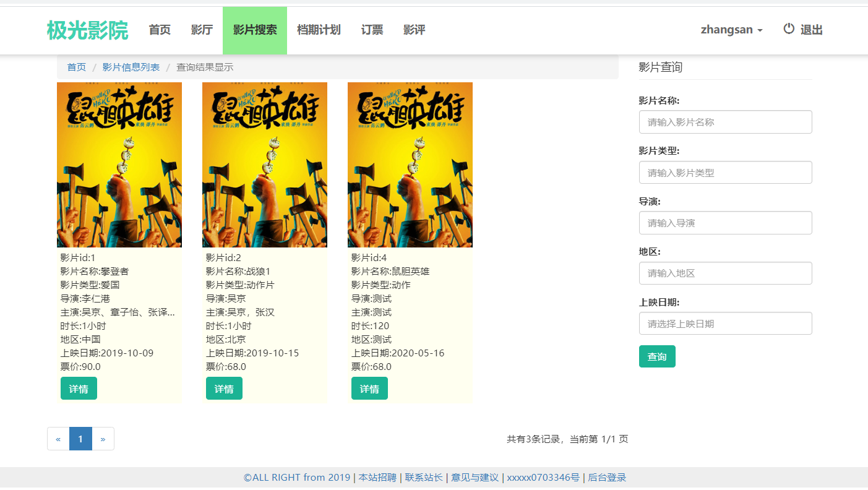Click the 查询结果显示 breadcrumb text

coord(205,67)
